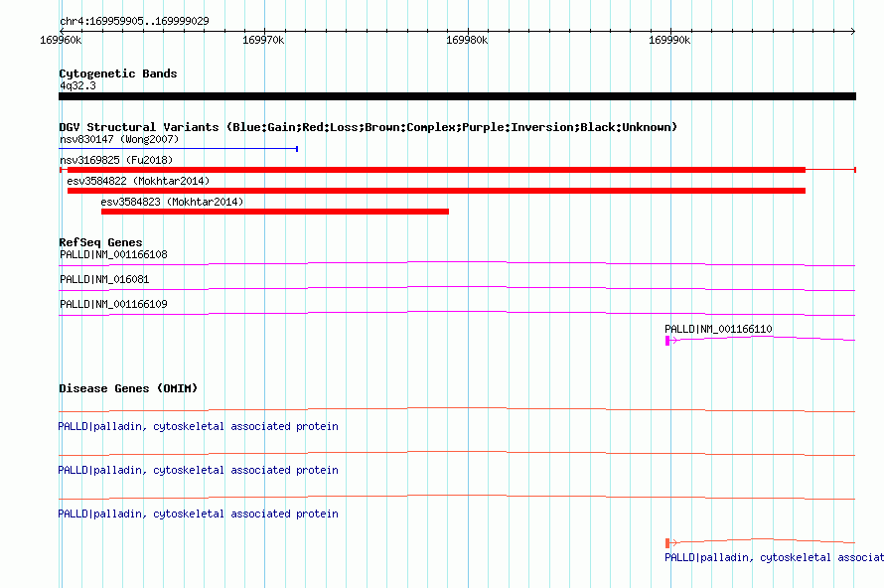Click the nsv830147 (Wong2007) label
The height and width of the screenshot is (588, 884).
coord(119,139)
